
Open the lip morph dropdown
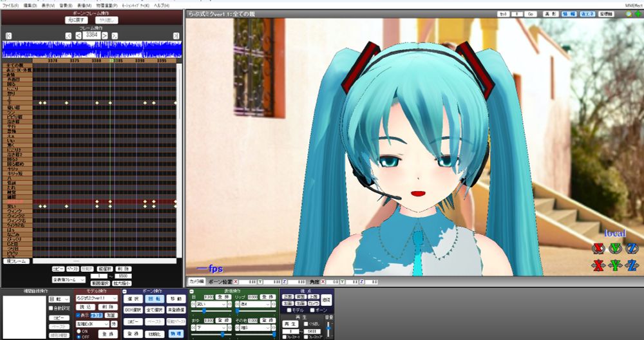[x=256, y=305]
